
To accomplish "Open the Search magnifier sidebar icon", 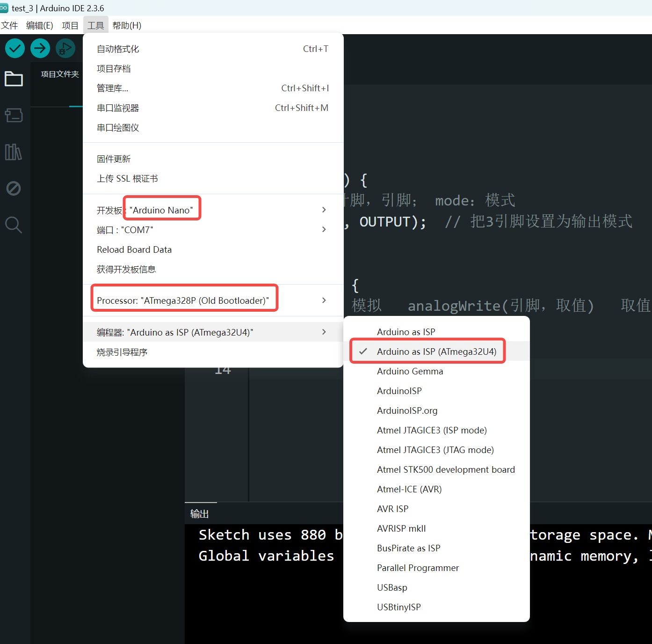I will (x=14, y=225).
